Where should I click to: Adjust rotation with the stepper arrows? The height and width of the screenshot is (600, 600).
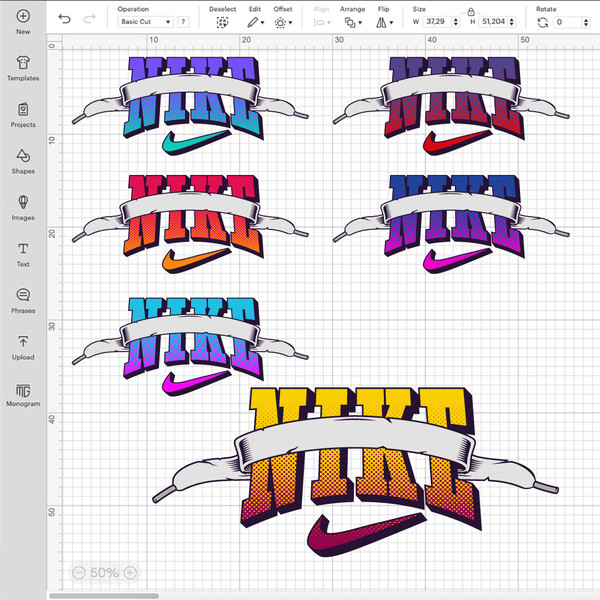click(586, 22)
